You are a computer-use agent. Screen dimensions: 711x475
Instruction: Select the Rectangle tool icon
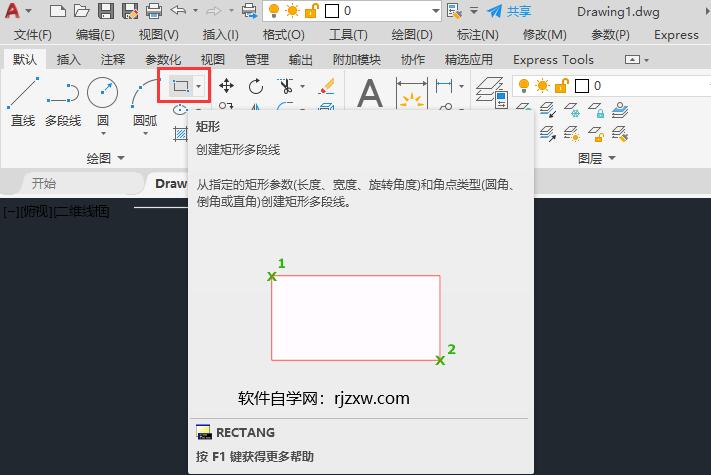point(180,85)
